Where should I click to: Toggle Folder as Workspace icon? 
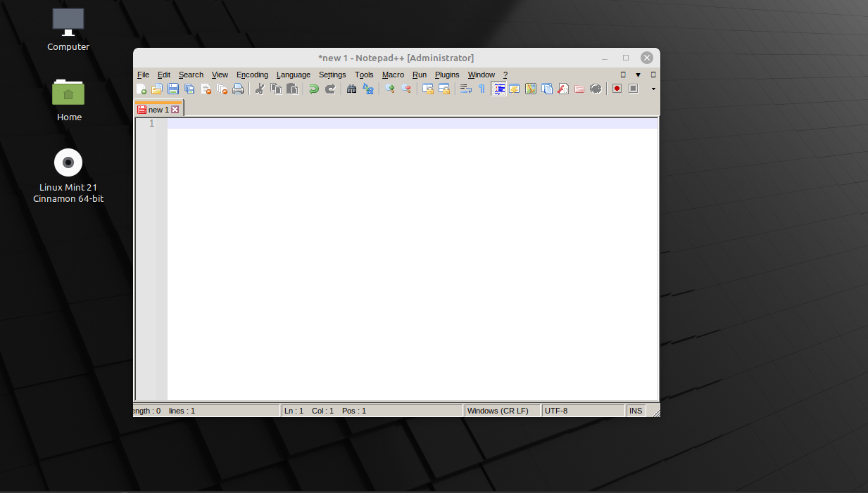click(579, 89)
